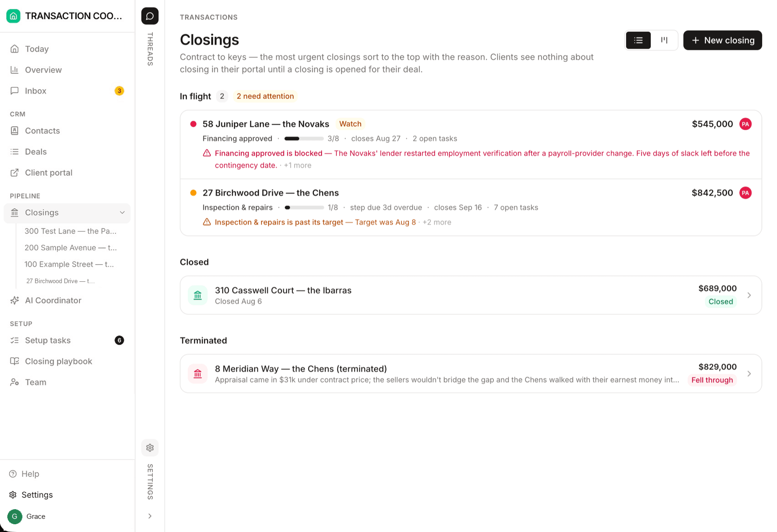
Task: Create a New closing
Action: [723, 41]
